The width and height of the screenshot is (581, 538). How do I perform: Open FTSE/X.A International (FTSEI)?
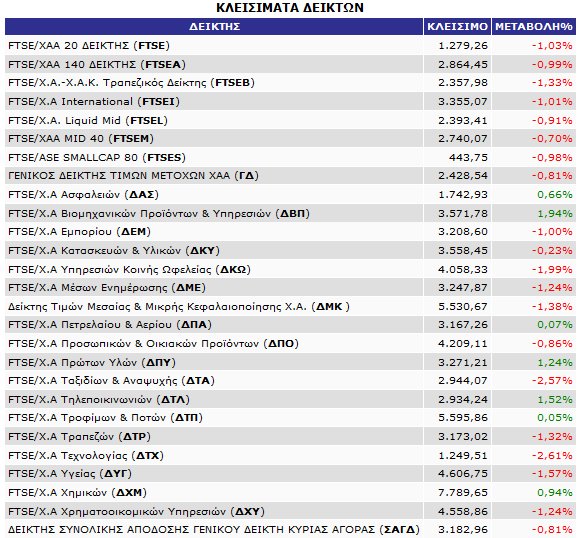[x=94, y=102]
